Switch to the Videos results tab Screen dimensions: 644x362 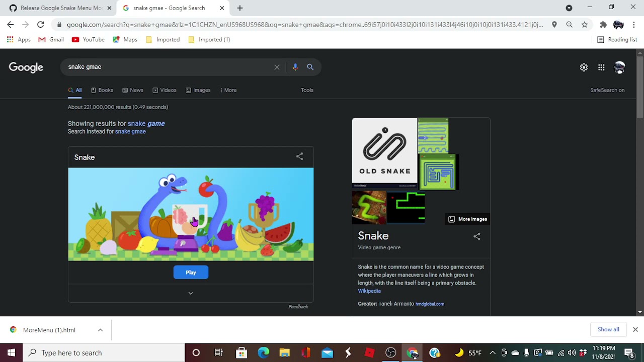(x=165, y=90)
